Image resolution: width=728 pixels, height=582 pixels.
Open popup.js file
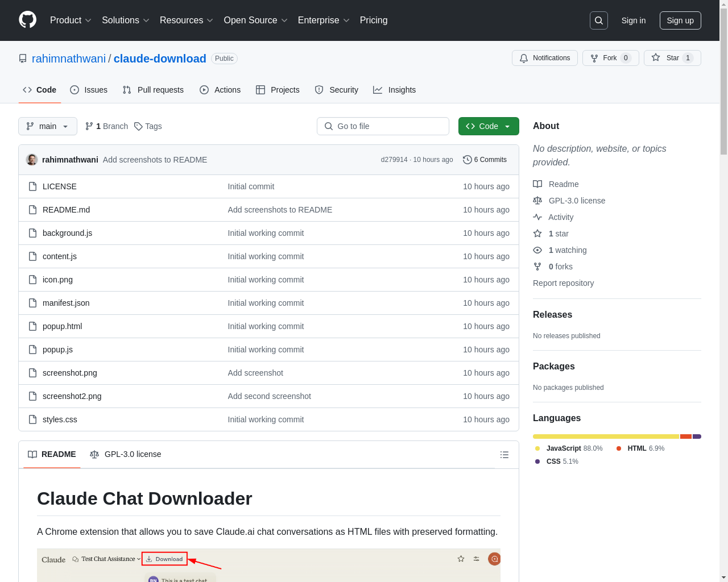coord(57,350)
